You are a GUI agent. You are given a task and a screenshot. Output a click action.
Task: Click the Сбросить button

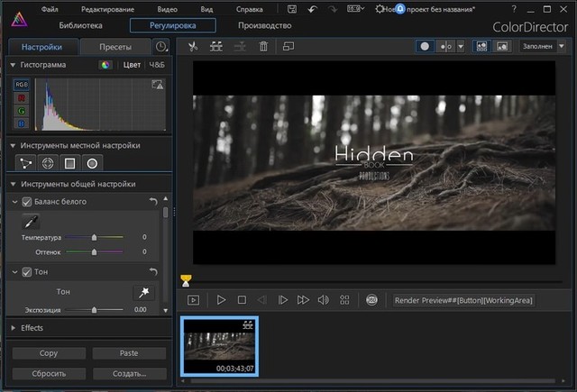[49, 373]
